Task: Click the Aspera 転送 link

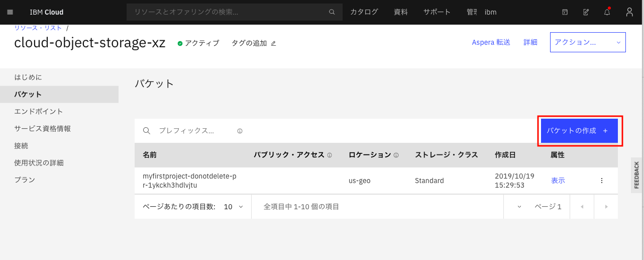Action: 491,43
